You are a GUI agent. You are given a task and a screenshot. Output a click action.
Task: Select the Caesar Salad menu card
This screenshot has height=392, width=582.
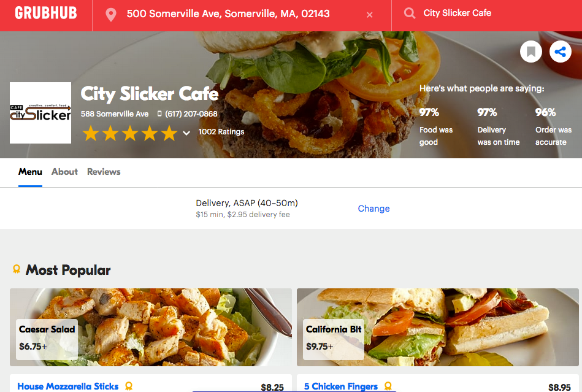(x=150, y=327)
